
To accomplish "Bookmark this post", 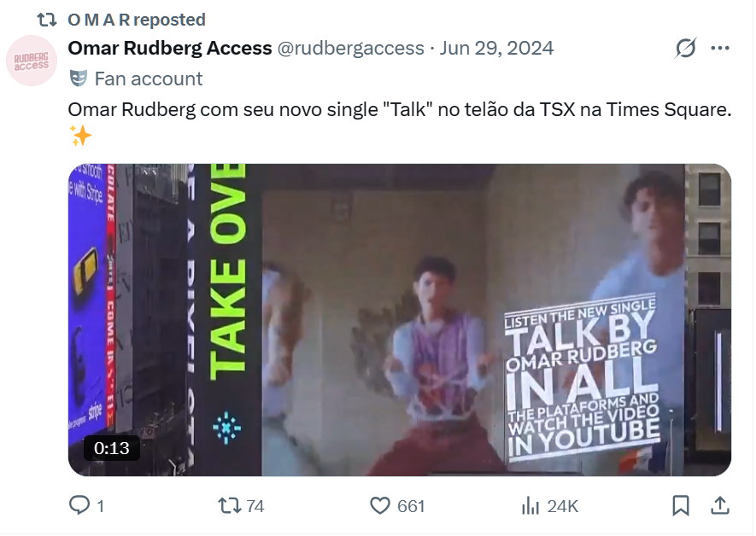I will pyautogui.click(x=681, y=505).
